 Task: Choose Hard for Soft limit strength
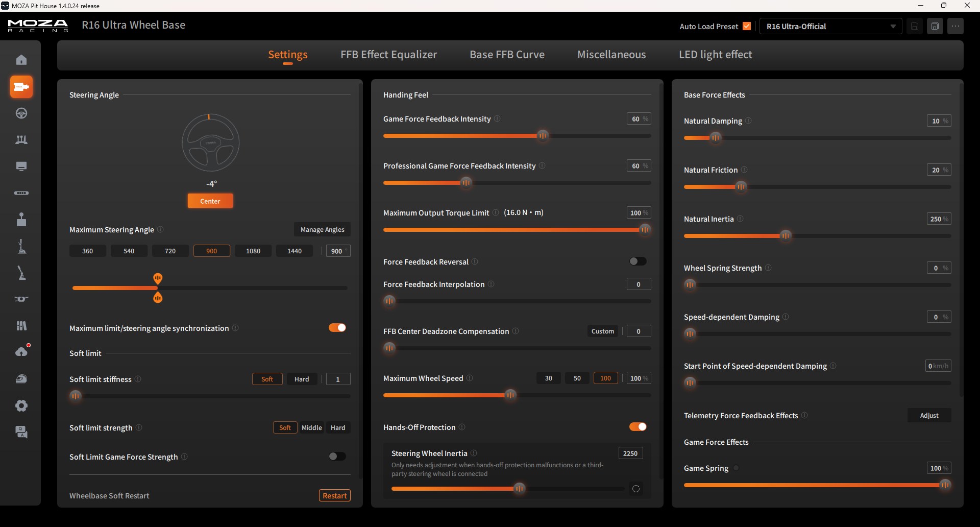pos(338,427)
